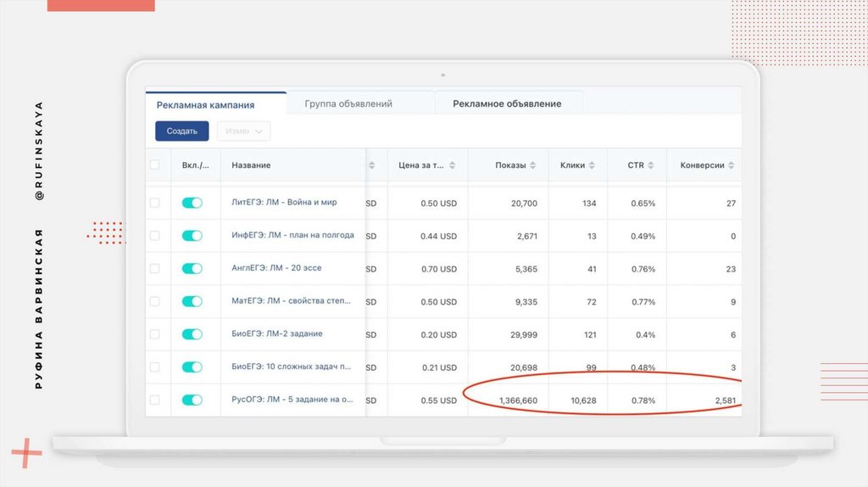Select the Рекламная кампания tab
The width and height of the screenshot is (868, 487).
pyautogui.click(x=205, y=105)
